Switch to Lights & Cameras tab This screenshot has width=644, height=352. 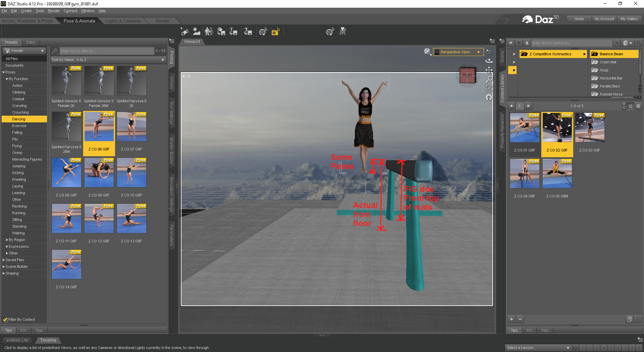[x=123, y=21]
